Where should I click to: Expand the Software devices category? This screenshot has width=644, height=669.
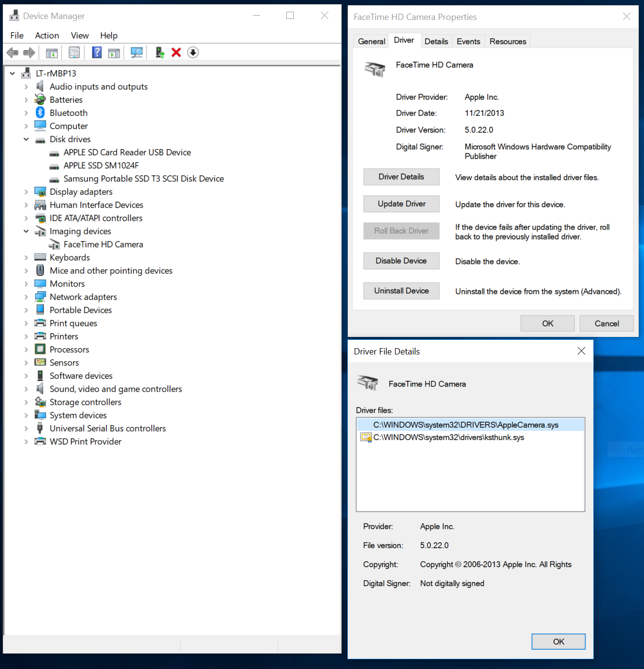(x=26, y=376)
